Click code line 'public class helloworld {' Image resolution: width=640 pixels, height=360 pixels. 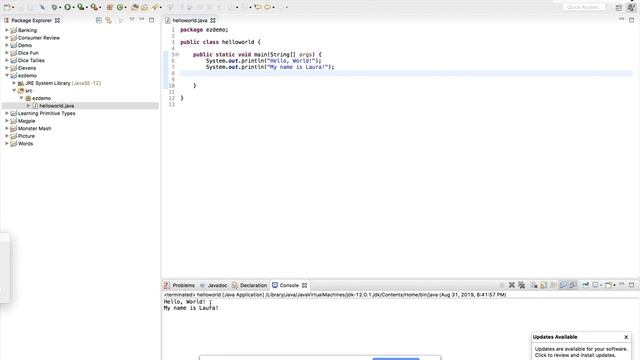[220, 42]
